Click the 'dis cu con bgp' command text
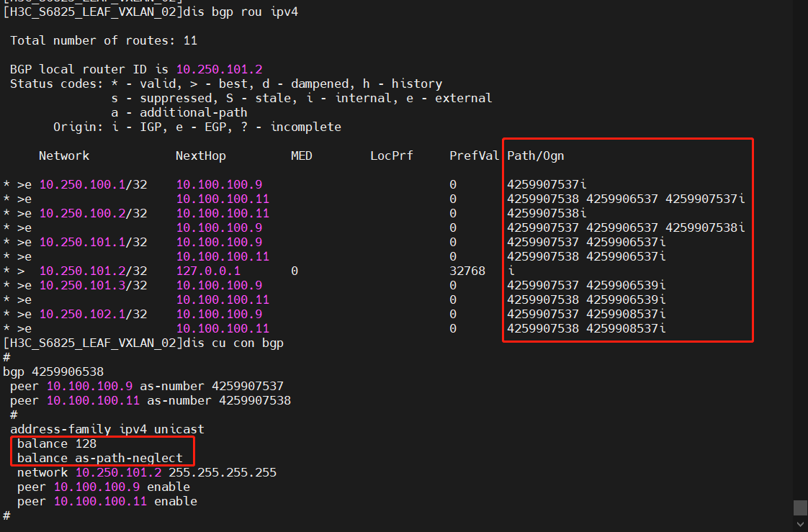The width and height of the screenshot is (808, 532). 233,343
